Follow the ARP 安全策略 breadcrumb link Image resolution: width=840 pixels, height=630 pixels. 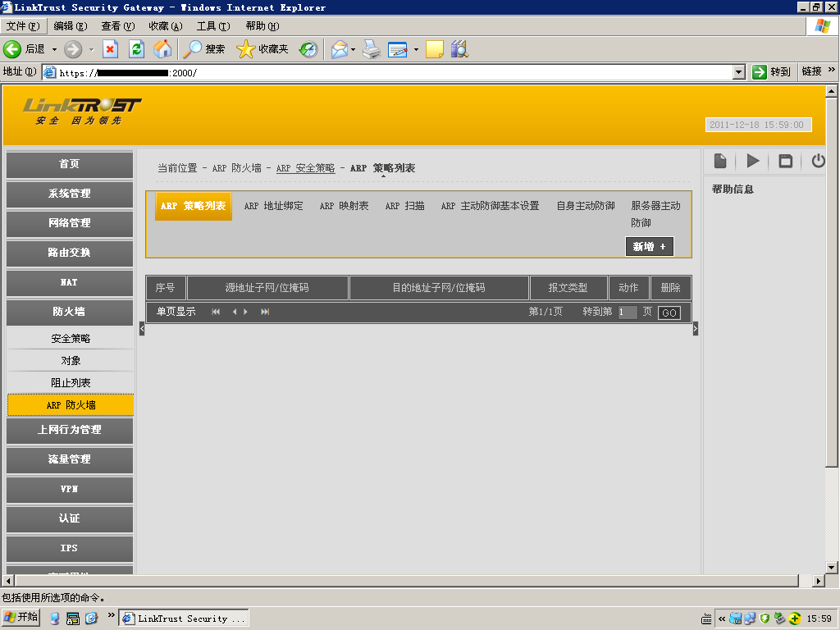(x=305, y=168)
